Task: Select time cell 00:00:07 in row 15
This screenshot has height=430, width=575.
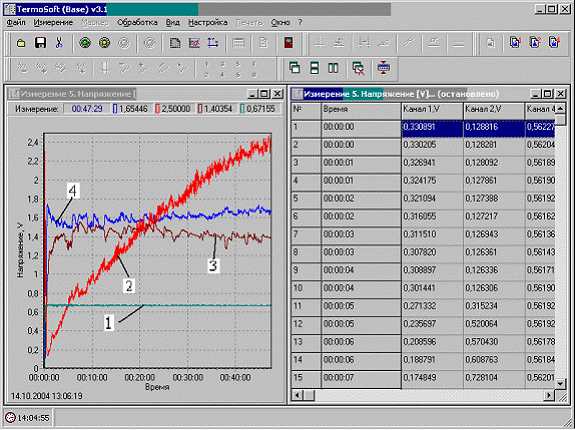Action: pyautogui.click(x=361, y=378)
